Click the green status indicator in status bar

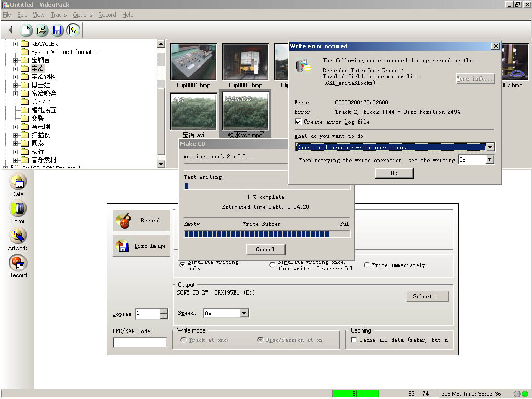tap(525, 394)
